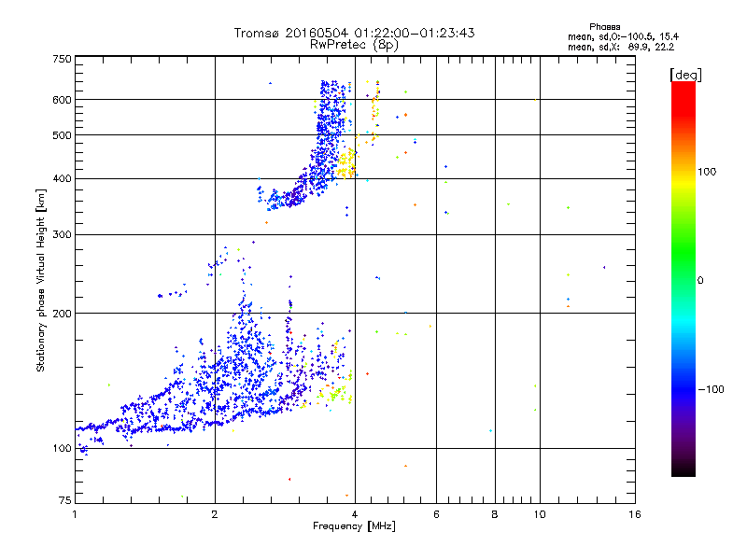Viewport: 747px width, 560px height.
Task: Click the blue colorbar band near -100
Action: click(684, 391)
